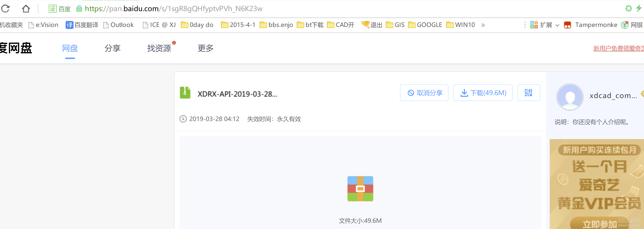644x229 pixels.
Task: Focus the pan.baidu.com URL address field
Action: tap(173, 9)
